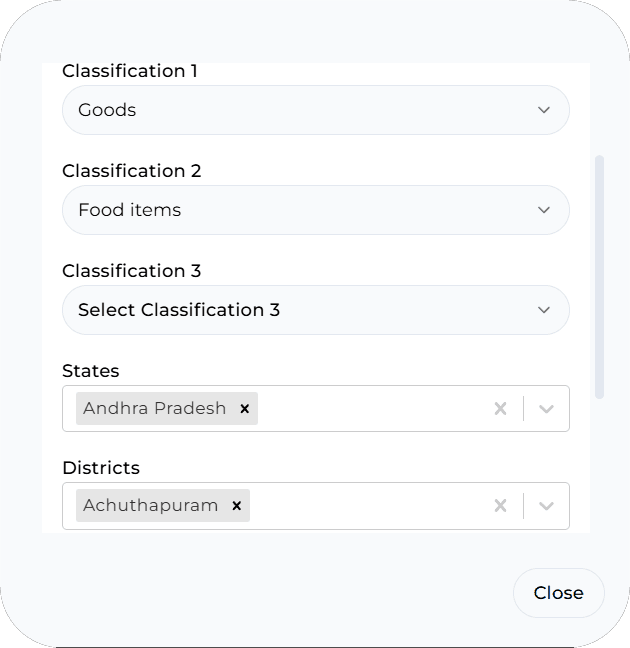
Task: Click the States field label
Action: tap(91, 371)
